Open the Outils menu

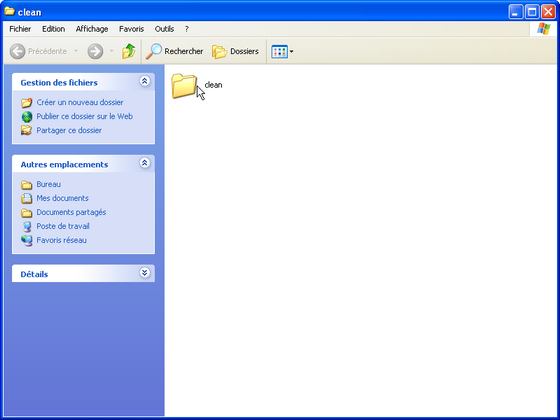(164, 29)
